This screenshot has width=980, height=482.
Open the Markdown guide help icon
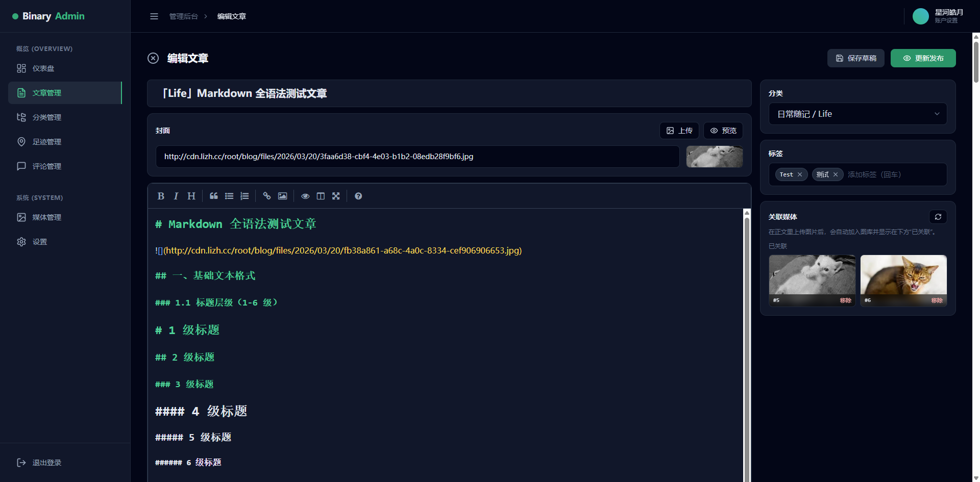click(358, 196)
